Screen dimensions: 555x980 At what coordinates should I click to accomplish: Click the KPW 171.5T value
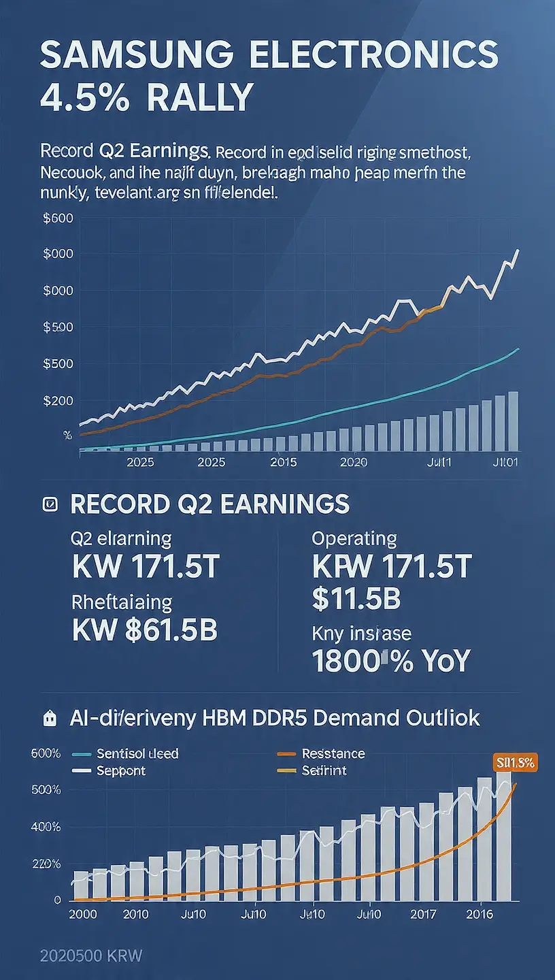pyautogui.click(x=392, y=568)
